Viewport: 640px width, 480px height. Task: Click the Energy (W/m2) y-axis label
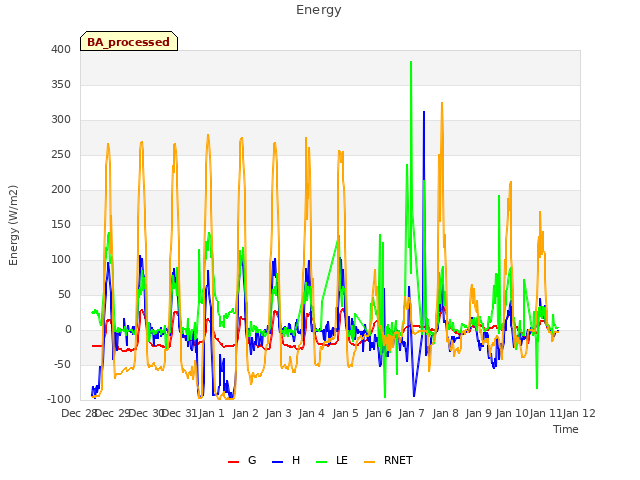13,225
